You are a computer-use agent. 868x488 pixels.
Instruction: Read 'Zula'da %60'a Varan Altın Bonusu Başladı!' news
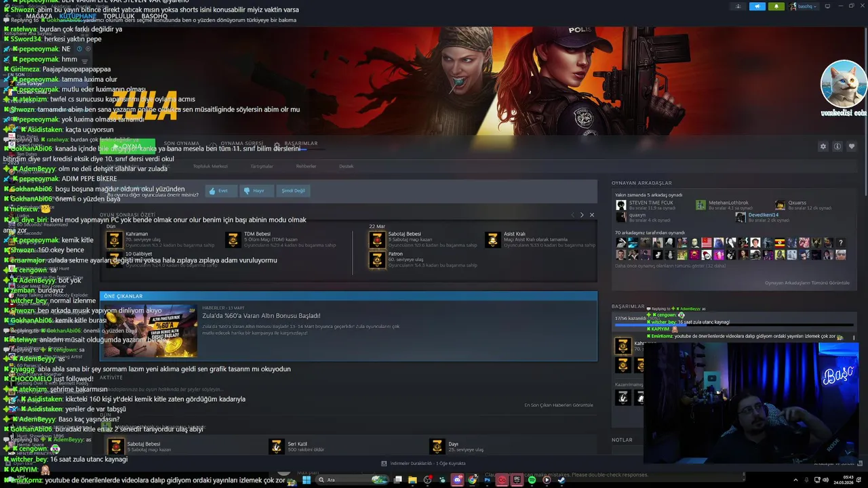tap(261, 316)
